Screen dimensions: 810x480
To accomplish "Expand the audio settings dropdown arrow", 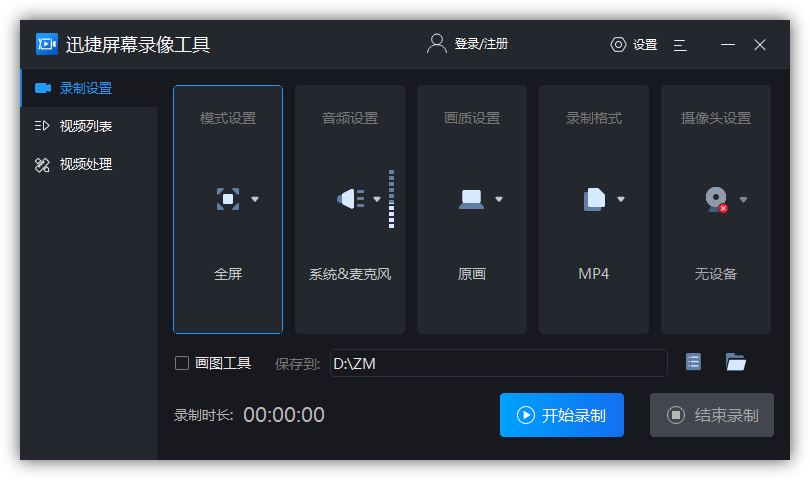I will pos(377,199).
